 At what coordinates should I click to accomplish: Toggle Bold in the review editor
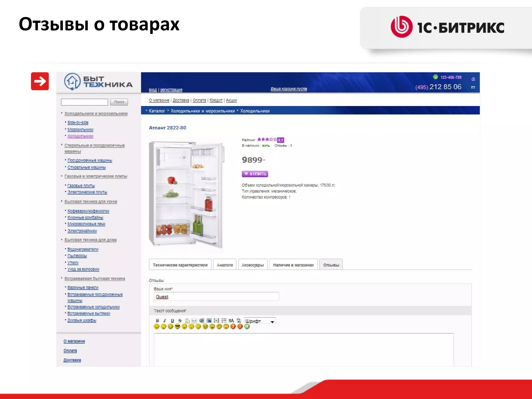pyautogui.click(x=157, y=321)
